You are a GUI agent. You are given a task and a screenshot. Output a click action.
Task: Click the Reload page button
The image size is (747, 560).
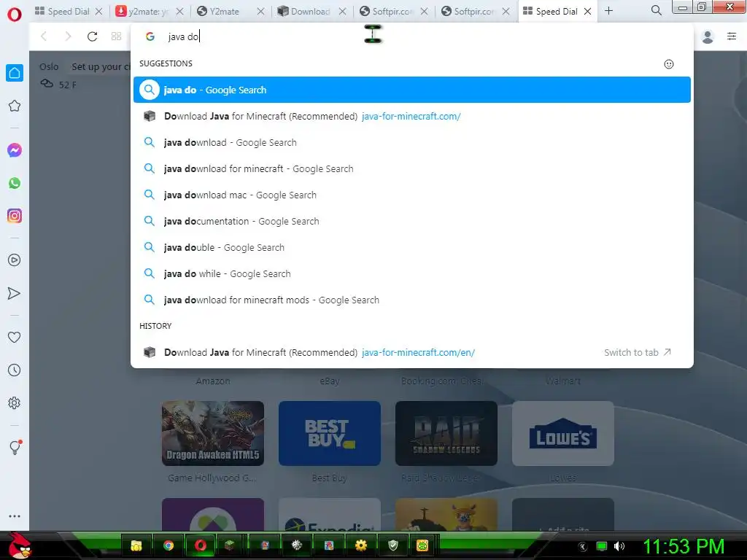click(x=93, y=36)
